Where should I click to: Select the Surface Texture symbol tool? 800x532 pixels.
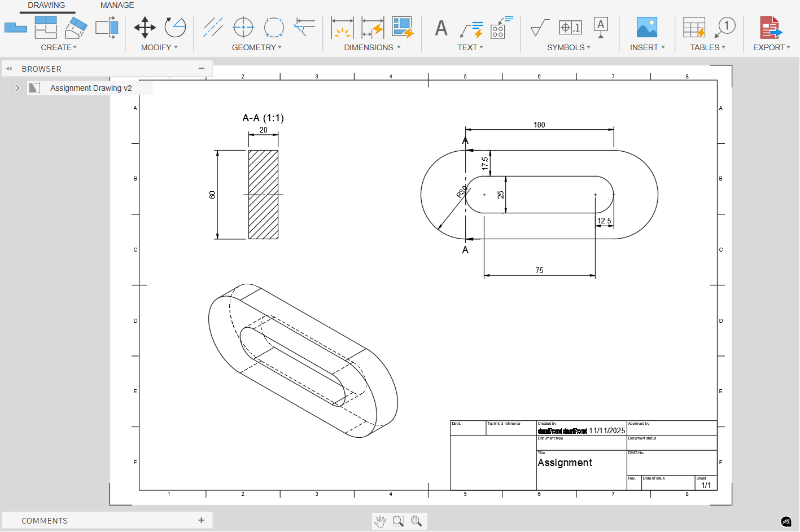(x=540, y=27)
